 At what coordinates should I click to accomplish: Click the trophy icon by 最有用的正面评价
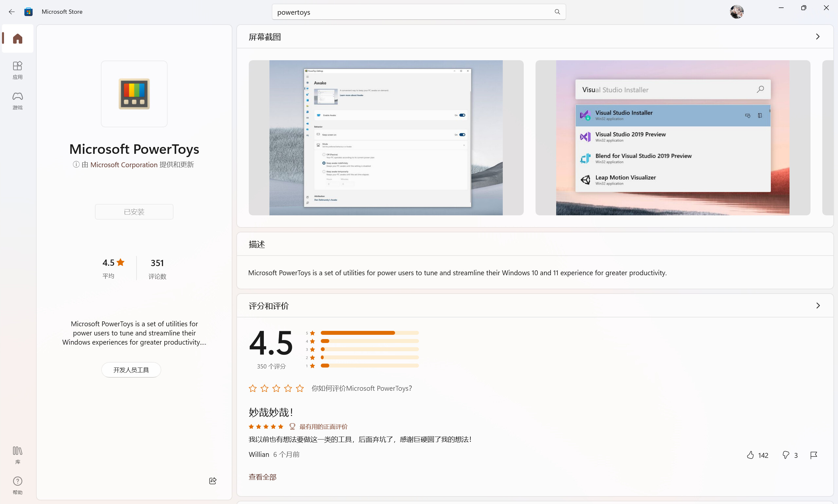(292, 426)
